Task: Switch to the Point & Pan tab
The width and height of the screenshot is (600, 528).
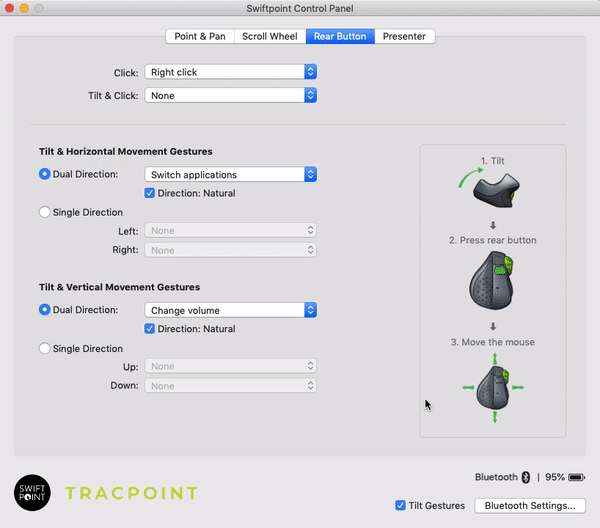Action: pyautogui.click(x=200, y=36)
